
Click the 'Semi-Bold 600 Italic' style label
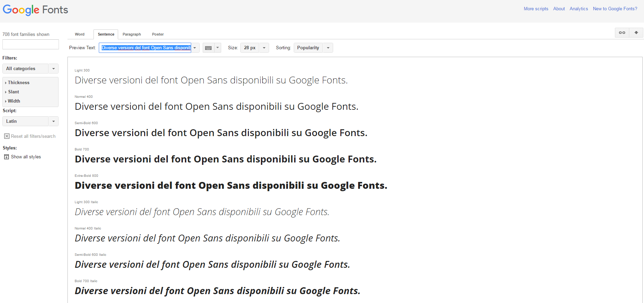pos(90,255)
